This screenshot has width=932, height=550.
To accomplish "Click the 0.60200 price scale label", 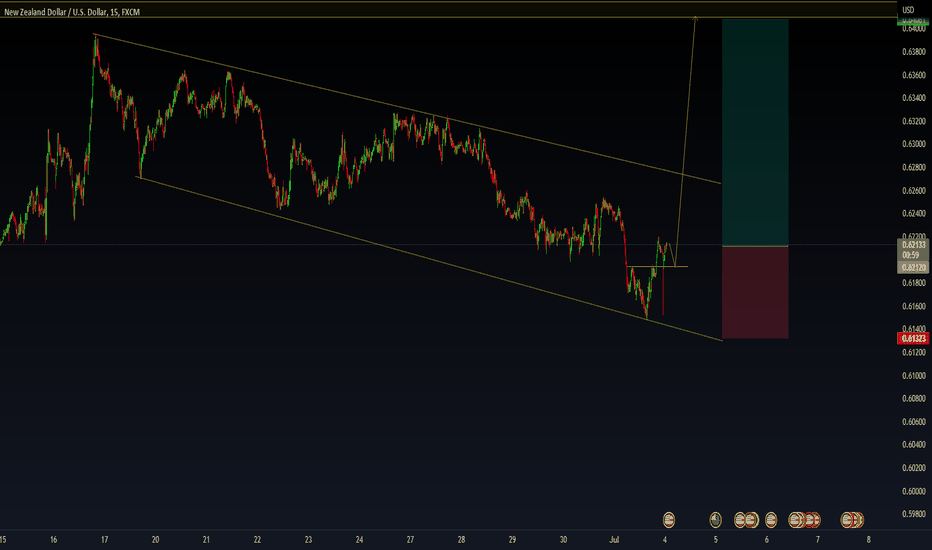I will [x=914, y=468].
